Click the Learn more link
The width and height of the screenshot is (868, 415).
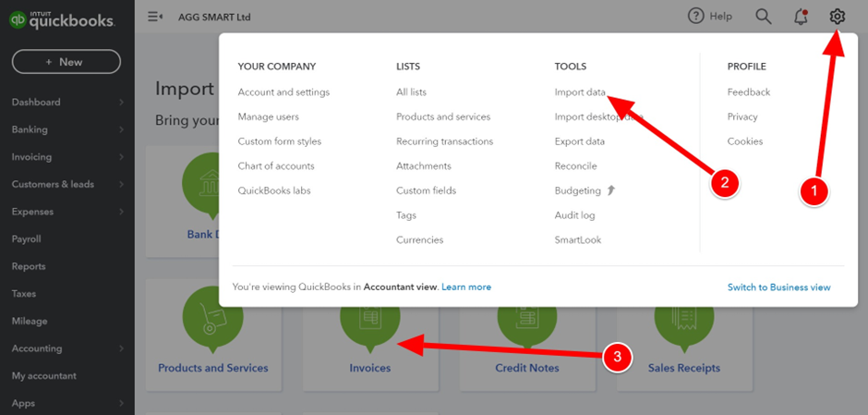[466, 287]
